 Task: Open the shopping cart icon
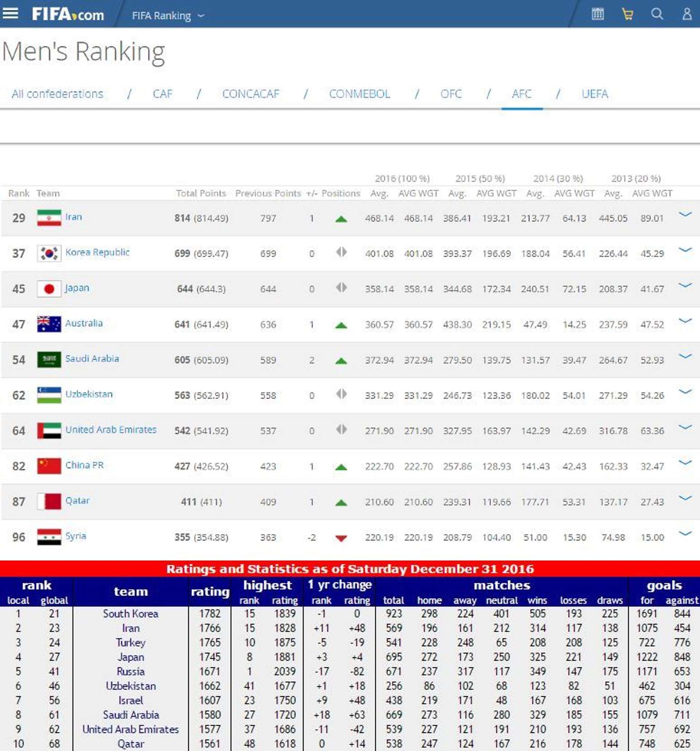point(627,14)
